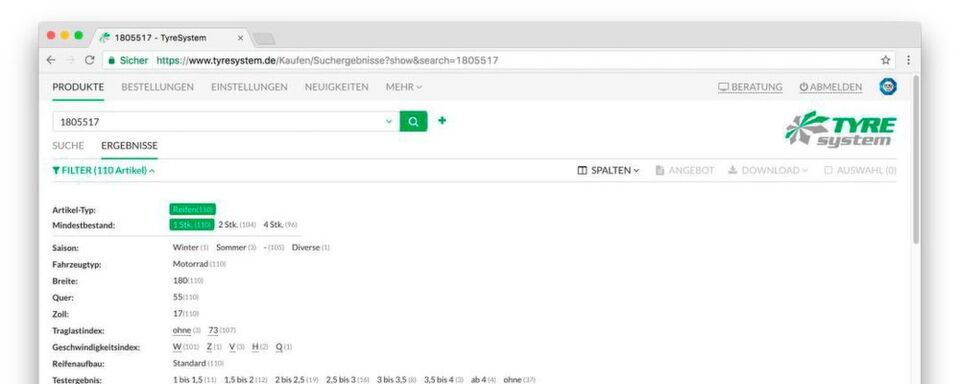Image resolution: width=960 pixels, height=384 pixels.
Task: Click the bookmark star in address bar
Action: (885, 60)
